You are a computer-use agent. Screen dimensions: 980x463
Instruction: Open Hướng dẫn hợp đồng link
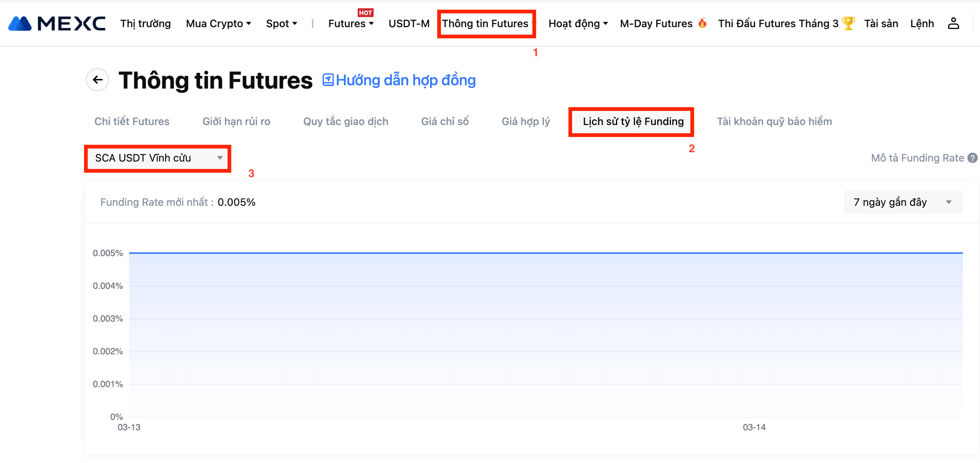(x=406, y=80)
